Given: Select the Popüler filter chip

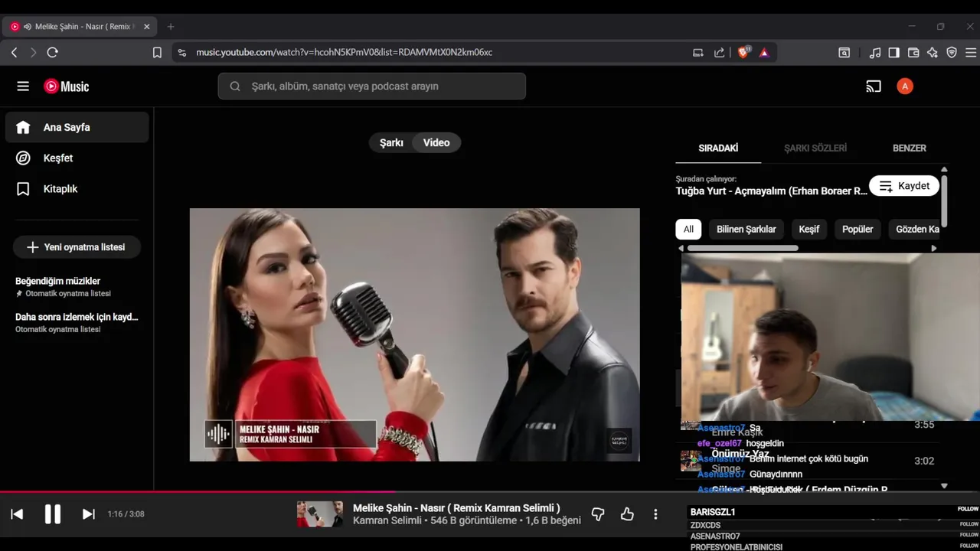Looking at the screenshot, I should (x=857, y=229).
